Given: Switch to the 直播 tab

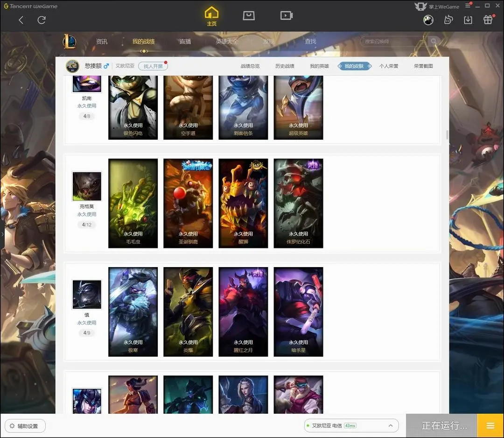Looking at the screenshot, I should click(185, 42).
